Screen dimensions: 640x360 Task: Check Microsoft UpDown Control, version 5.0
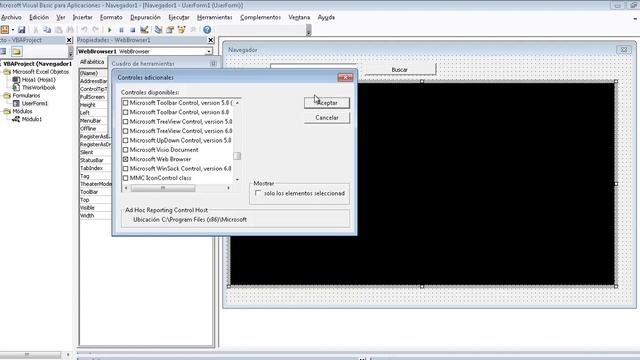click(126, 140)
